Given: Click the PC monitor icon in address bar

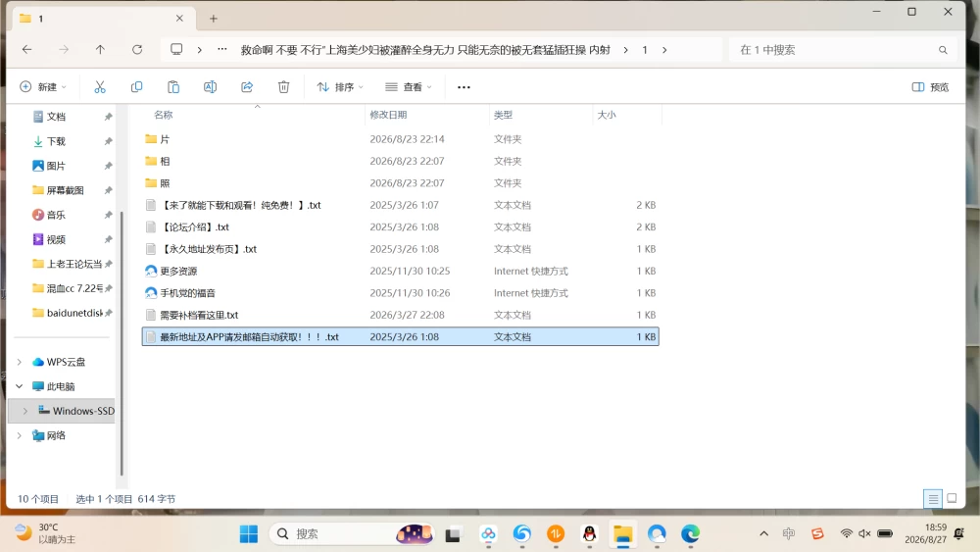Looking at the screenshot, I should (176, 49).
